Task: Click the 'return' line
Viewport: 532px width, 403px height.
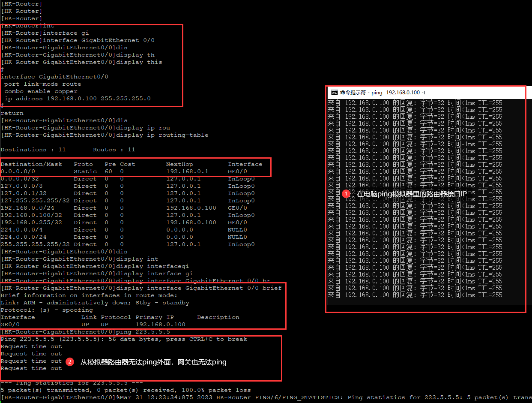Action: [12, 113]
